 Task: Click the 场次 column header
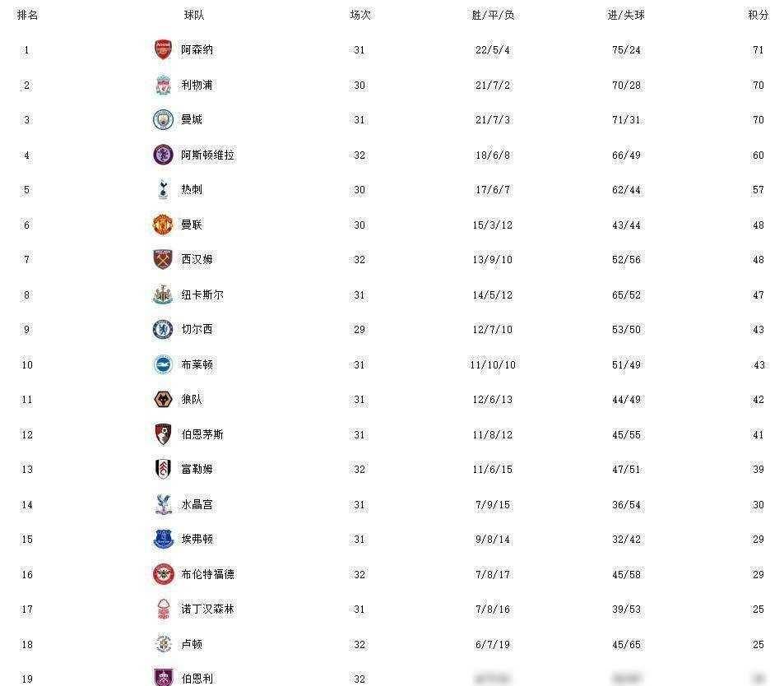tap(360, 15)
